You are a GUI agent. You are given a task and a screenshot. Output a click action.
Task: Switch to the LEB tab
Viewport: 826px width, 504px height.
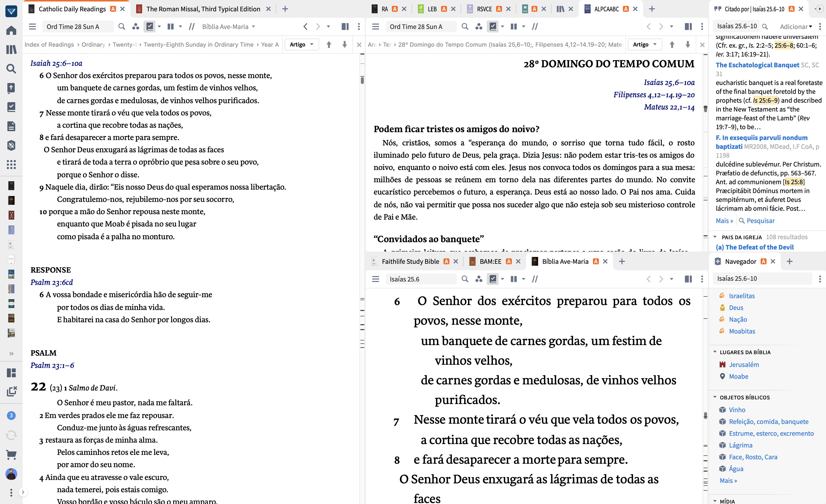[x=432, y=9]
